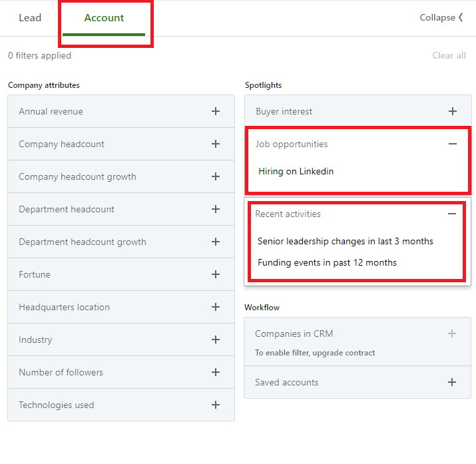Choose Senior leadership changes in last 3 months
The width and height of the screenshot is (476, 464).
click(x=345, y=241)
